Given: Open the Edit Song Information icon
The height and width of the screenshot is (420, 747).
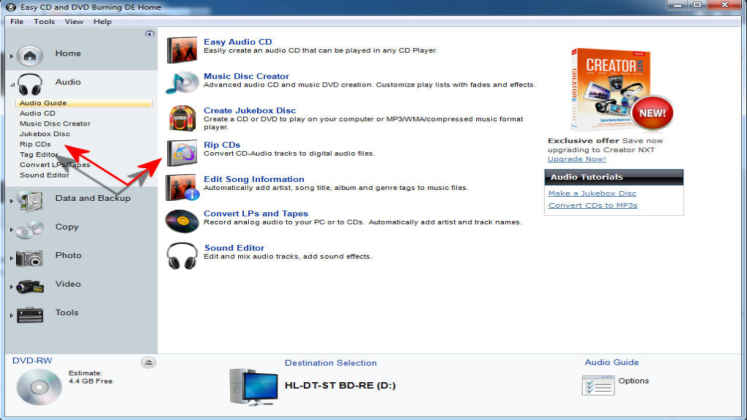Looking at the screenshot, I should coord(181,187).
